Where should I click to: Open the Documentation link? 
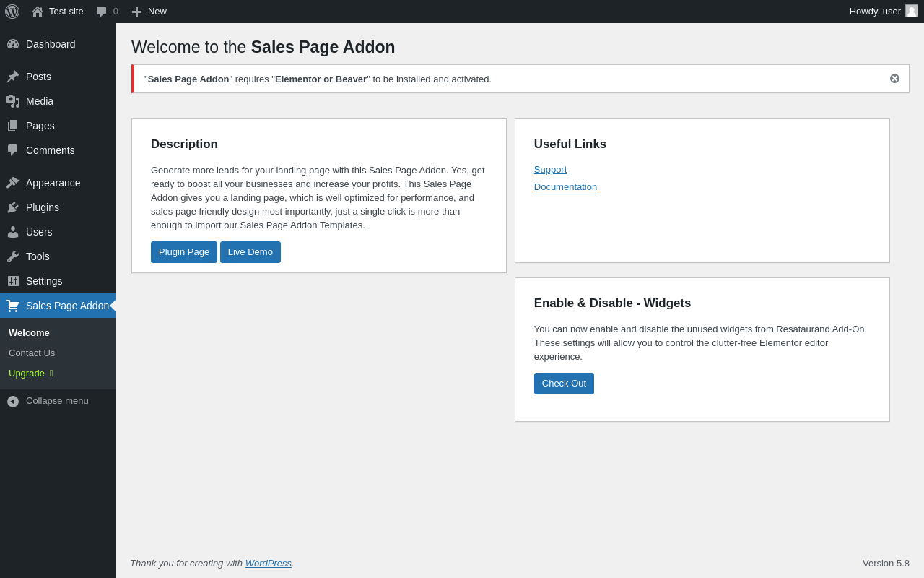[565, 187]
